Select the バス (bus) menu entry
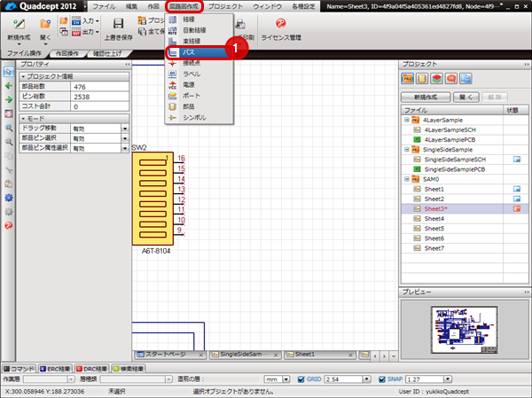 [x=199, y=52]
